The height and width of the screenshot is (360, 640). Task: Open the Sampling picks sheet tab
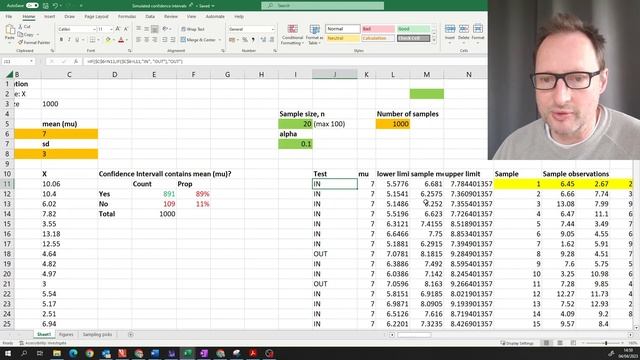pos(97,334)
